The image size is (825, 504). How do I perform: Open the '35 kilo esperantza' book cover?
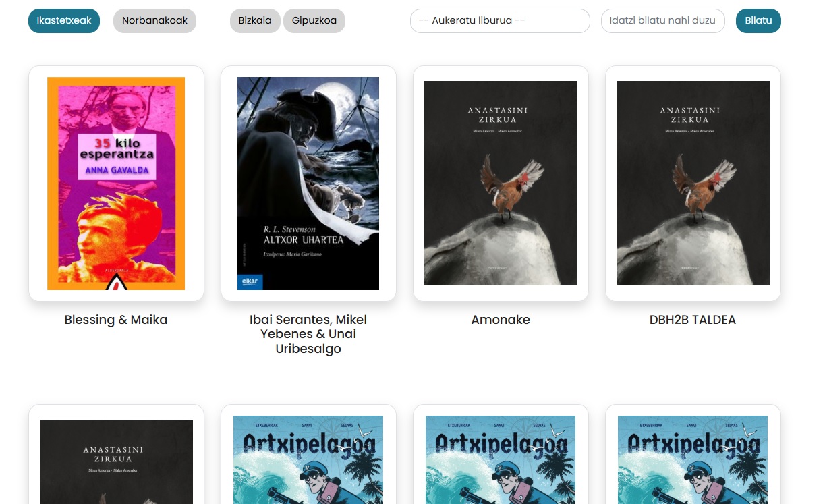(116, 183)
